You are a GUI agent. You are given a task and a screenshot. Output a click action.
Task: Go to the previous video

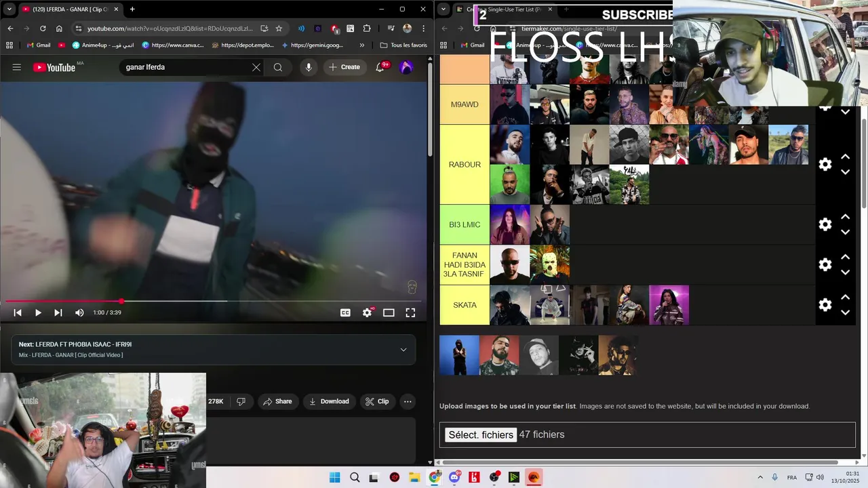pyautogui.click(x=18, y=312)
